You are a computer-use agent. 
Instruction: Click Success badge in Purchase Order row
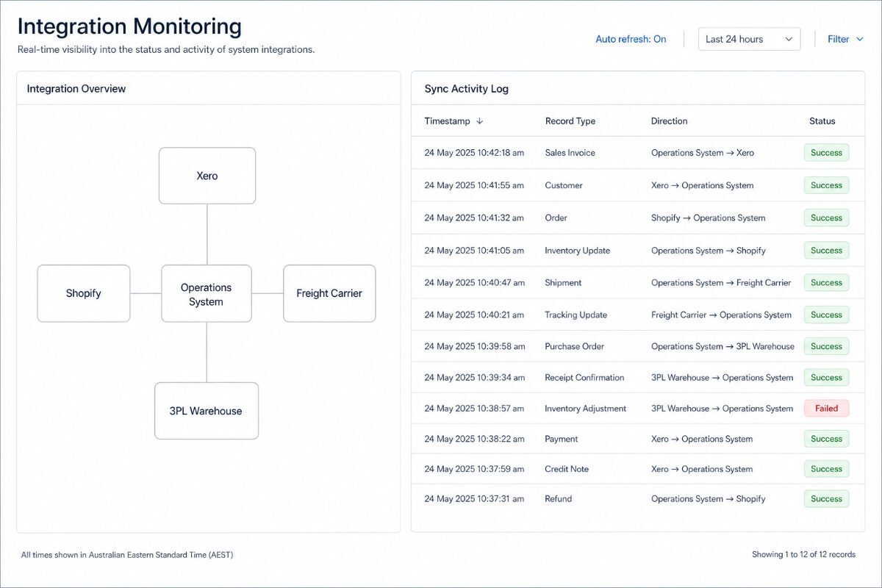tap(826, 346)
